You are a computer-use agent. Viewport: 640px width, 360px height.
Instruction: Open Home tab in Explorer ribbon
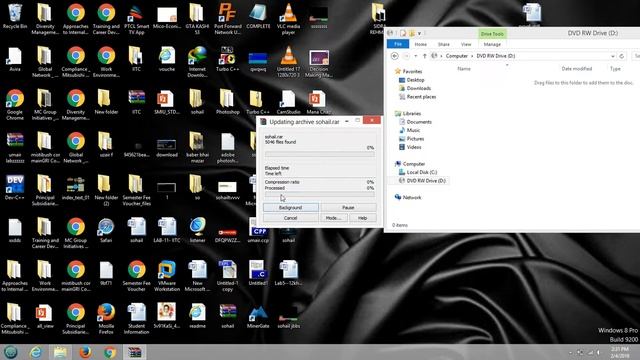[420, 44]
